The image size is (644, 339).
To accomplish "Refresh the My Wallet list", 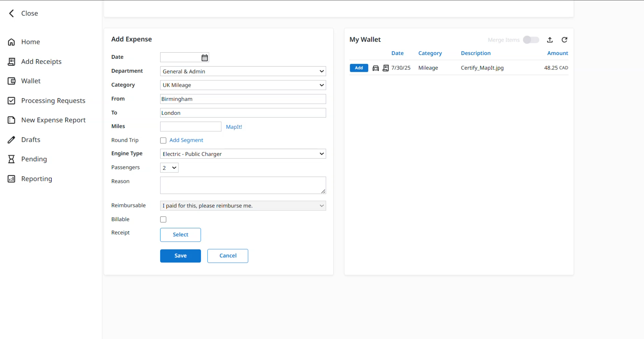I will [564, 40].
